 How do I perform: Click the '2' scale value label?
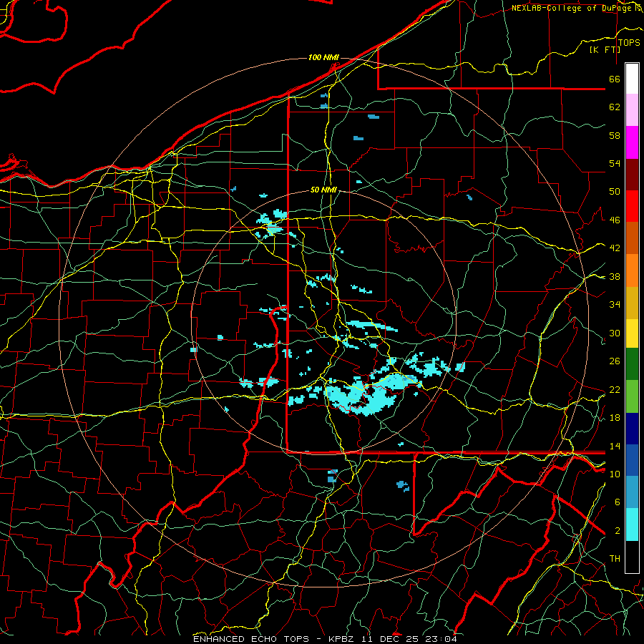click(x=618, y=531)
